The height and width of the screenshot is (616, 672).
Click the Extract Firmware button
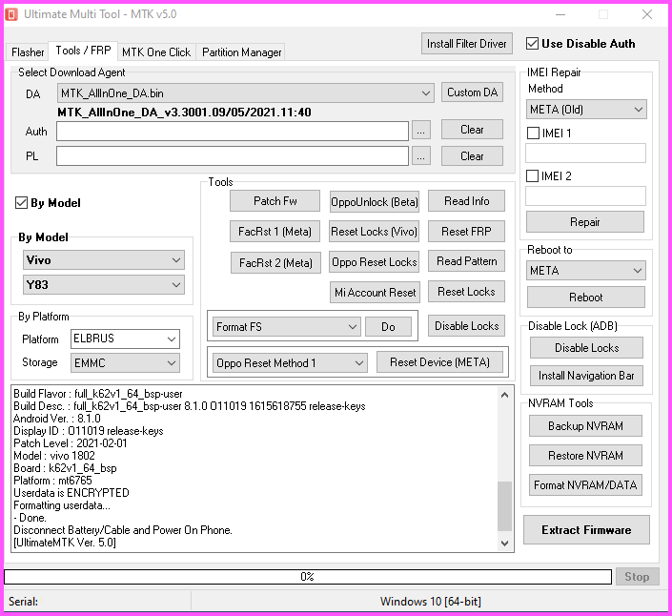586,530
